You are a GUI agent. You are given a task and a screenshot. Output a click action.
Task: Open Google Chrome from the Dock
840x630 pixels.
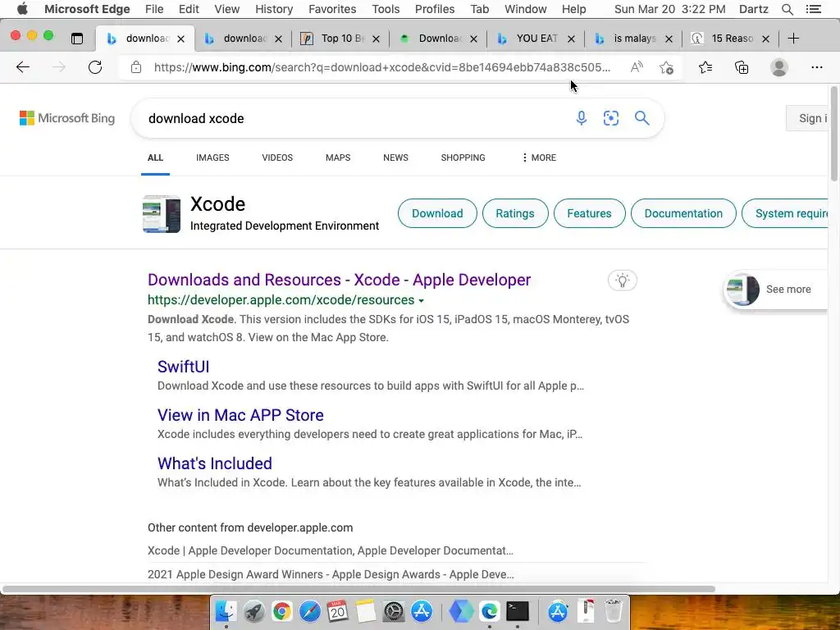tap(282, 611)
